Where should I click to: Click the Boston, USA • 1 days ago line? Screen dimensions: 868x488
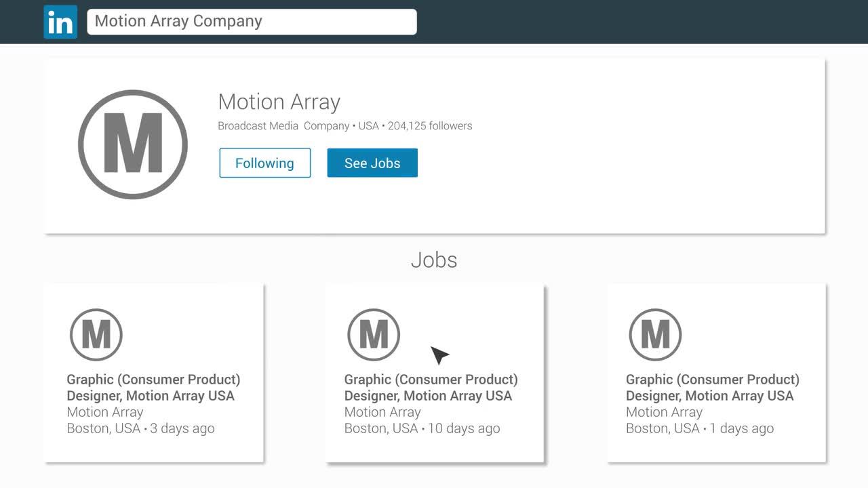[699, 428]
